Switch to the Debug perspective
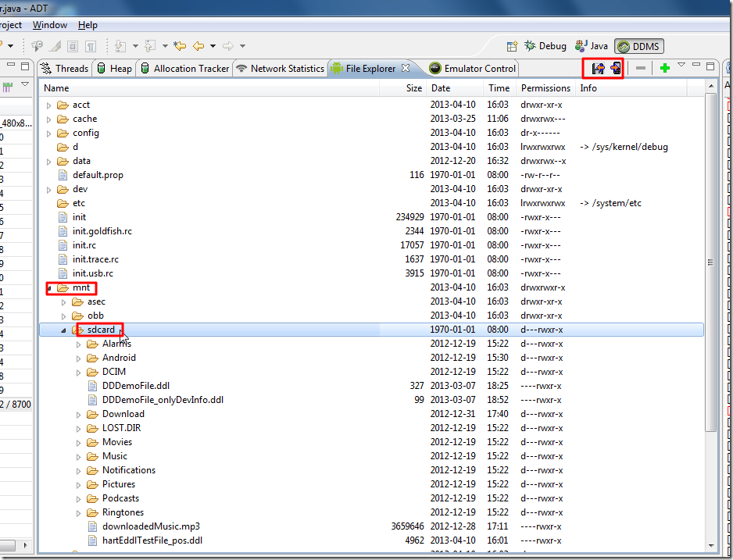Screen dimensions: 733x560 545,46
